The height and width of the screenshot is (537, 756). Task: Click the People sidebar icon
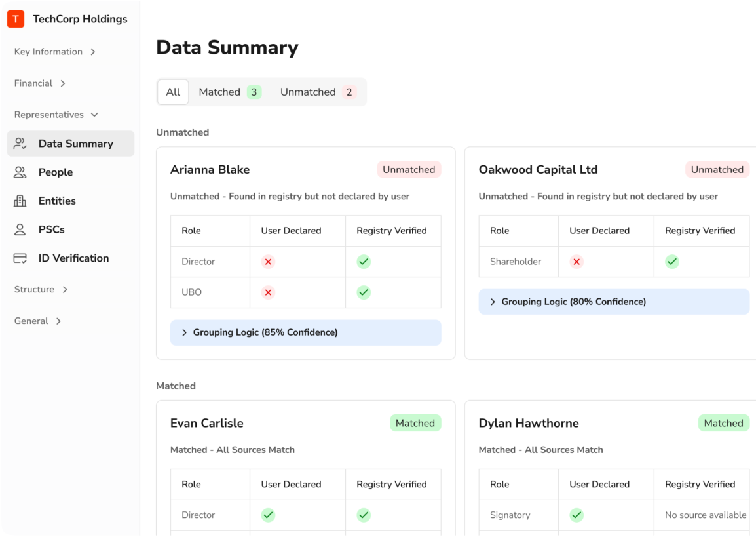click(x=20, y=172)
